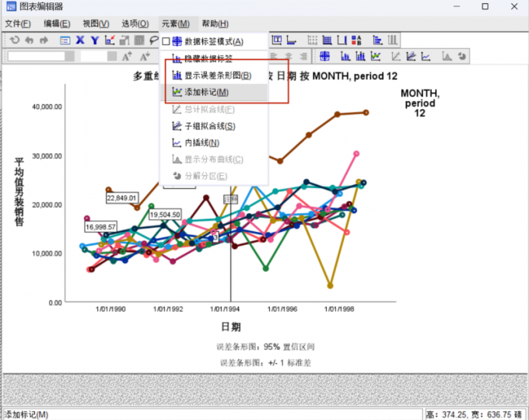Open the 帮助(H) menu
Viewport: 529px width, 420px height.
215,23
